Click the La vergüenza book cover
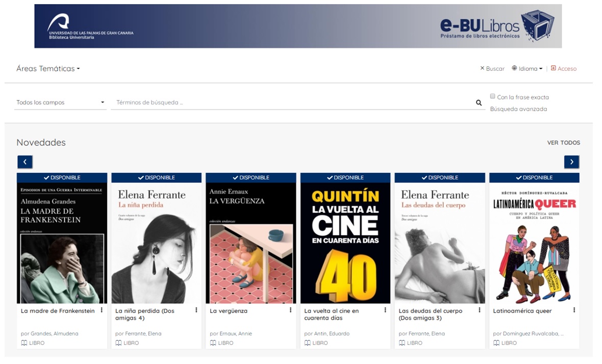The width and height of the screenshot is (602, 364). click(250, 243)
